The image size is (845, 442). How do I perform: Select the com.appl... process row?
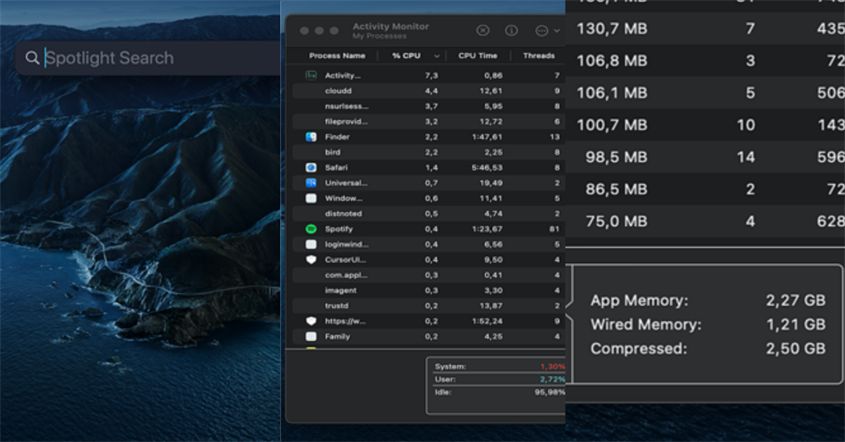tap(428, 275)
